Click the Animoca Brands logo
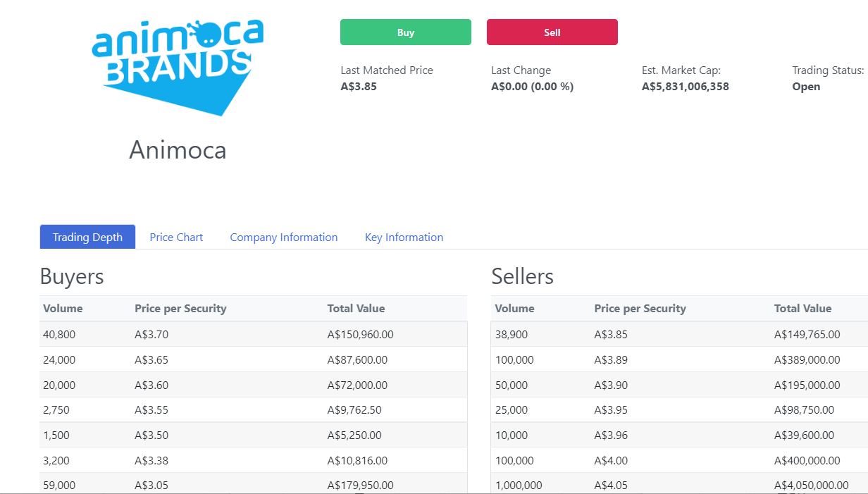This screenshot has height=494, width=868. [178, 67]
